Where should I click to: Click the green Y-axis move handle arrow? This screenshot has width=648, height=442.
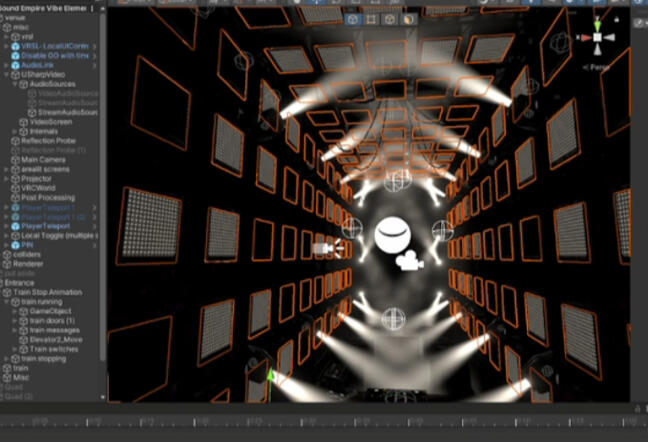pos(271,375)
